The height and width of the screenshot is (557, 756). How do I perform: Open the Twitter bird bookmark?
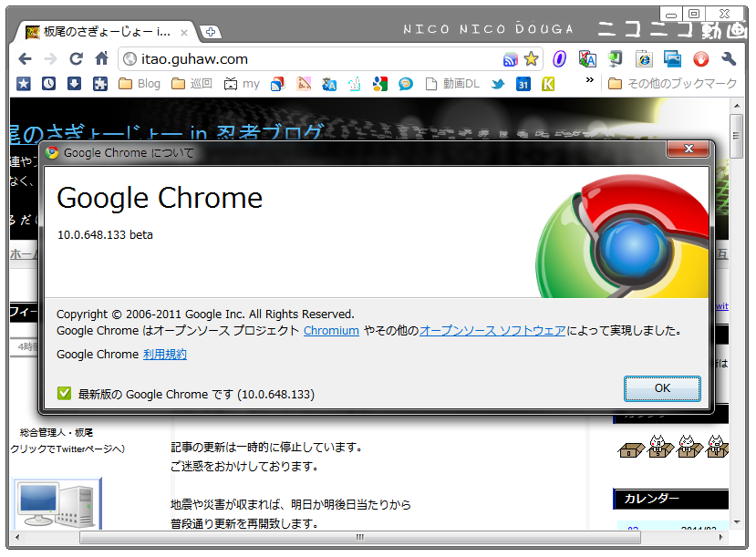(x=498, y=84)
